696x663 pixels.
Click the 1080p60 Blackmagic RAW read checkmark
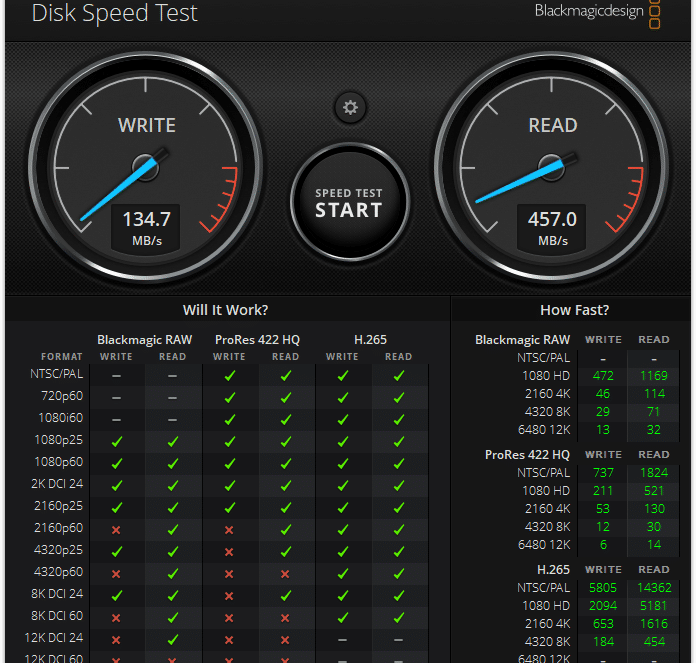[173, 463]
